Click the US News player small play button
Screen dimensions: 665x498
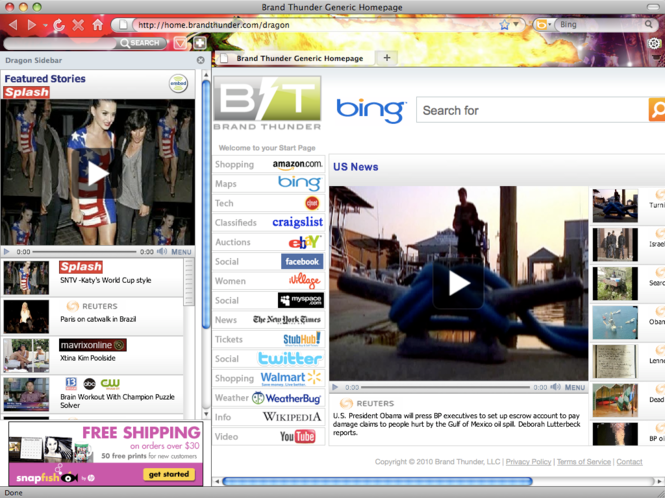pyautogui.click(x=335, y=387)
